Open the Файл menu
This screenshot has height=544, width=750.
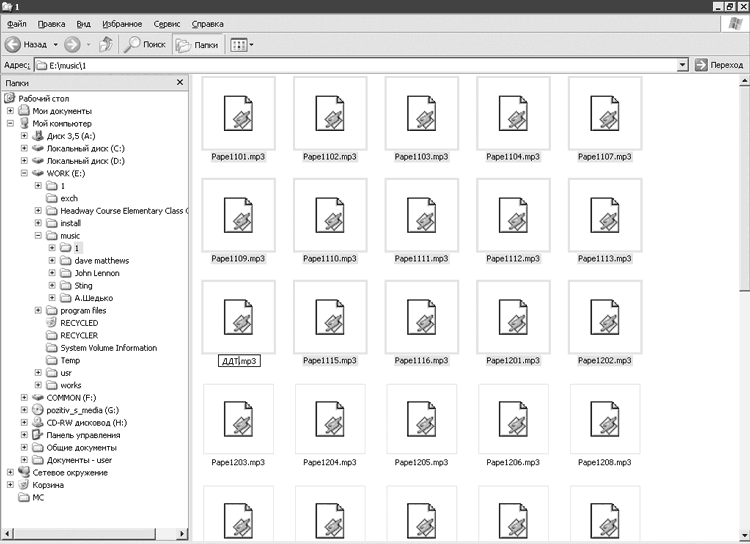17,24
